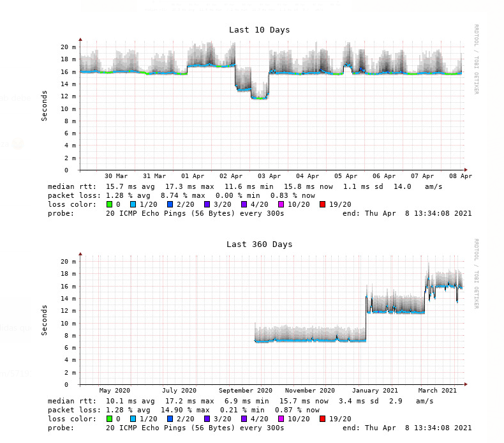Click the "Last 10 Days" graph title
Viewport: 504px width, 443px height.
259,30
